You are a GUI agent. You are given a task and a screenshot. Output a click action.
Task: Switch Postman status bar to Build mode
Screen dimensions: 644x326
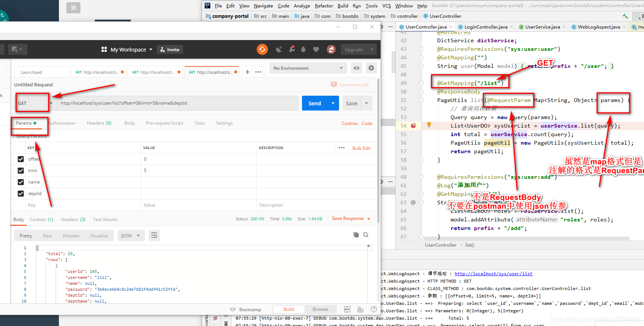[289, 309]
